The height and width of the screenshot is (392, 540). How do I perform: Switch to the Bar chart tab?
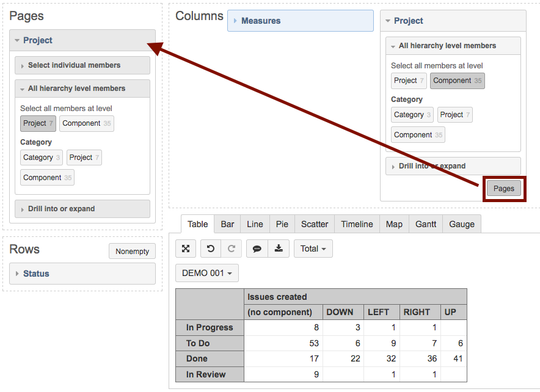tap(227, 224)
